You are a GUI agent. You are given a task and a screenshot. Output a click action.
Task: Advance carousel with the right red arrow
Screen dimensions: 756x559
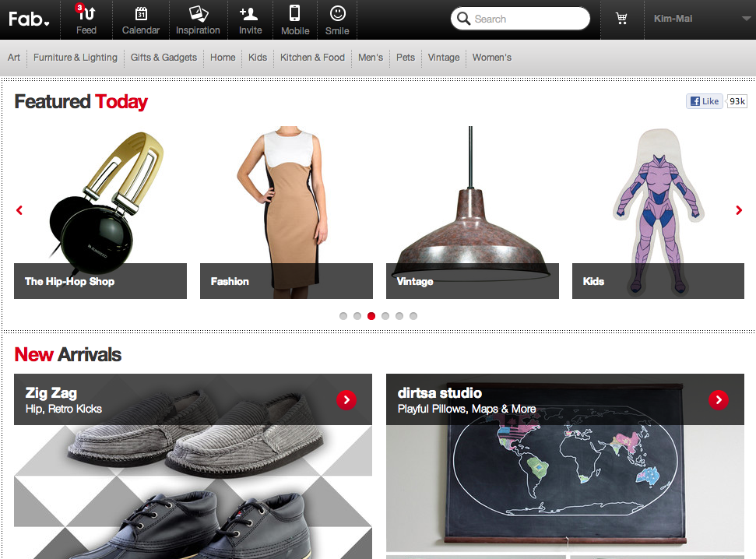(x=739, y=210)
